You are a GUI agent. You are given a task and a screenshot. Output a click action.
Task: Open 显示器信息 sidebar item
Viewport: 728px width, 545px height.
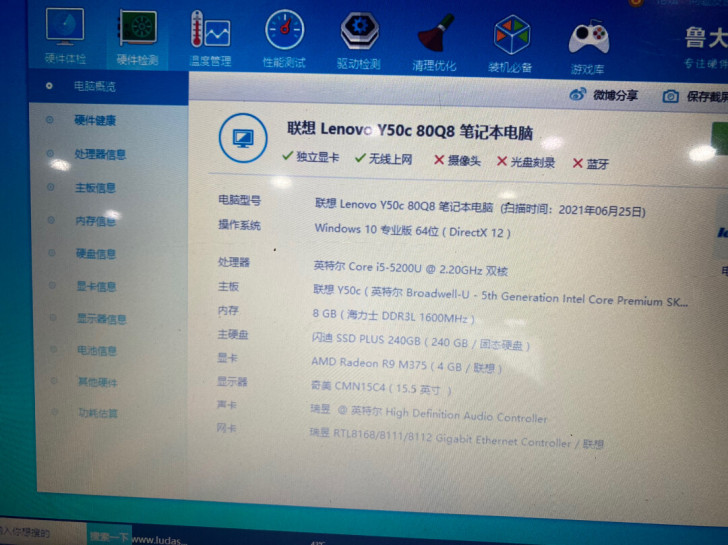pyautogui.click(x=102, y=318)
